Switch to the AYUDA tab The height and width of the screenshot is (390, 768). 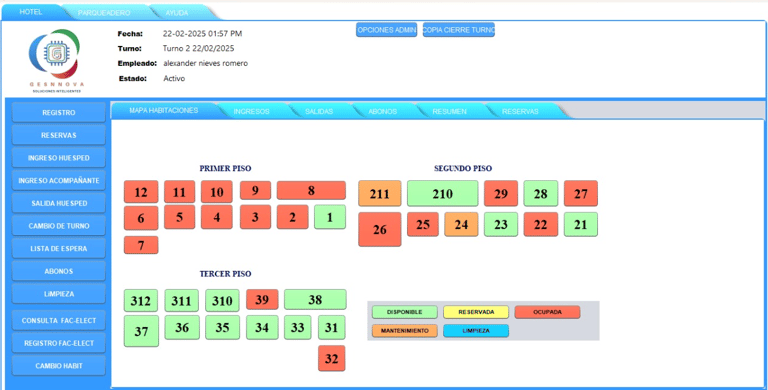tap(177, 13)
